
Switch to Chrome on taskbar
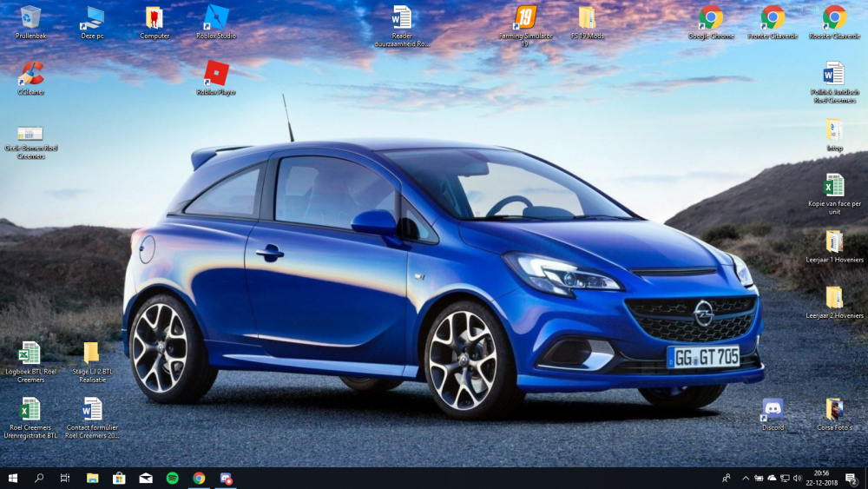pos(199,478)
